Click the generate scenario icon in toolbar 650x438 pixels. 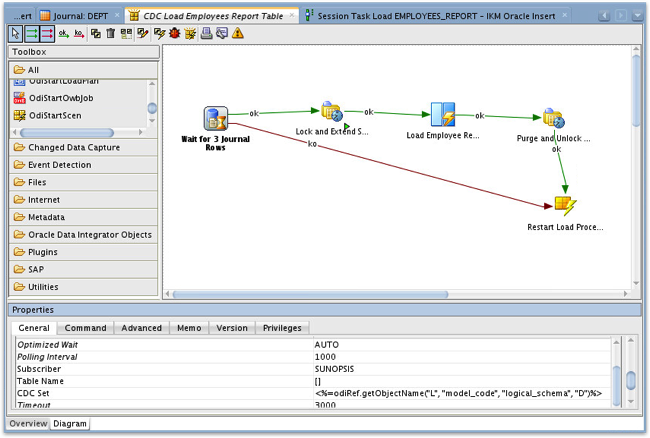click(x=190, y=34)
